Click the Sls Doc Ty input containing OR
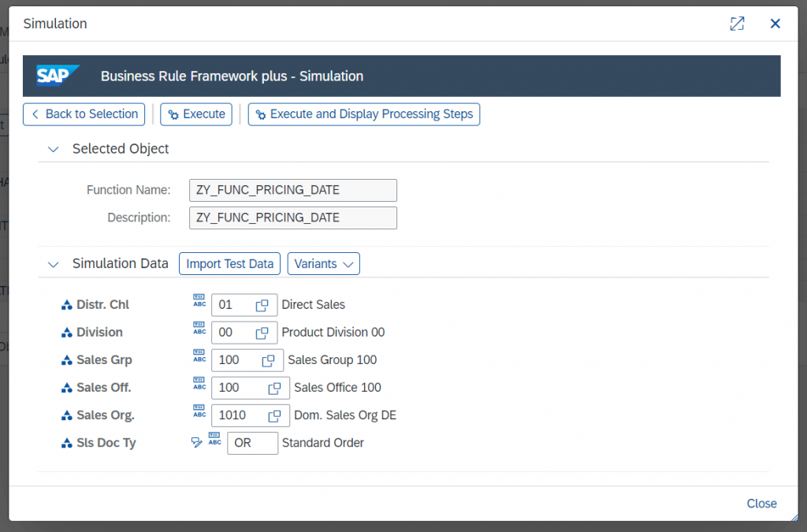Image resolution: width=807 pixels, height=532 pixels. click(x=253, y=444)
